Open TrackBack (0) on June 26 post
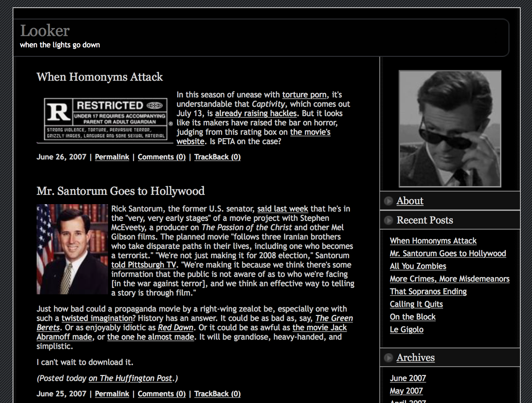The width and height of the screenshot is (532, 403). [217, 157]
